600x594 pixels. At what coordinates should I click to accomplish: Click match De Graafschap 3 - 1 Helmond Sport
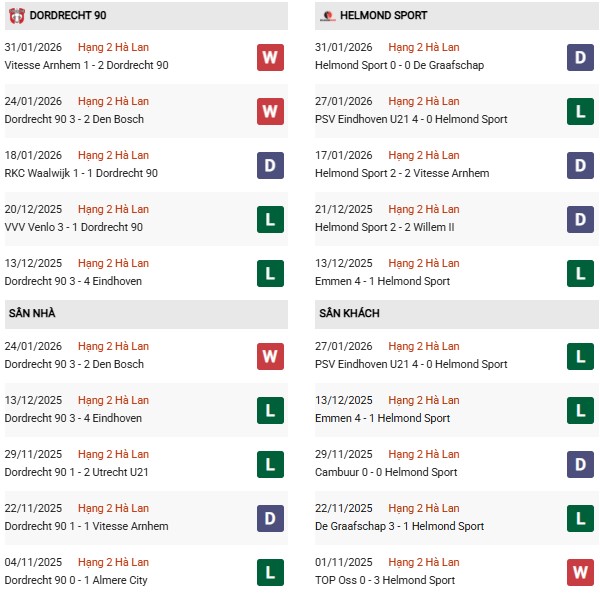[401, 526]
